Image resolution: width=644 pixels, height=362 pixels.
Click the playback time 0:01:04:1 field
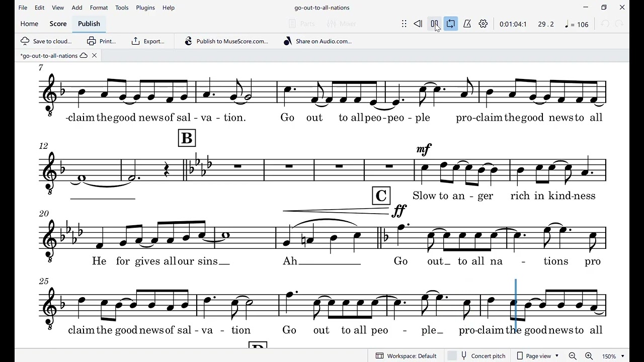coord(513,24)
